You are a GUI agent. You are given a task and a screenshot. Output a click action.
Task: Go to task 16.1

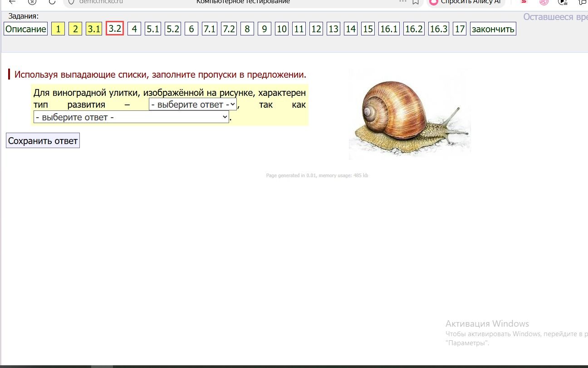389,29
